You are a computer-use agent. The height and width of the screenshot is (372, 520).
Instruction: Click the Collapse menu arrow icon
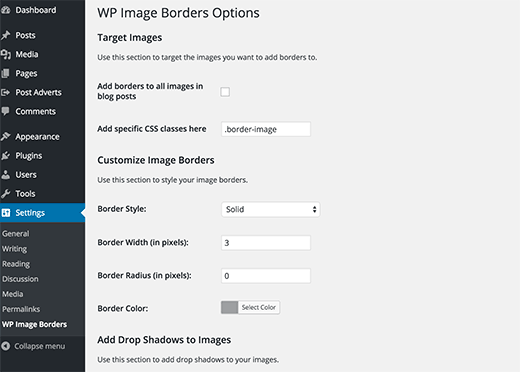[5, 346]
